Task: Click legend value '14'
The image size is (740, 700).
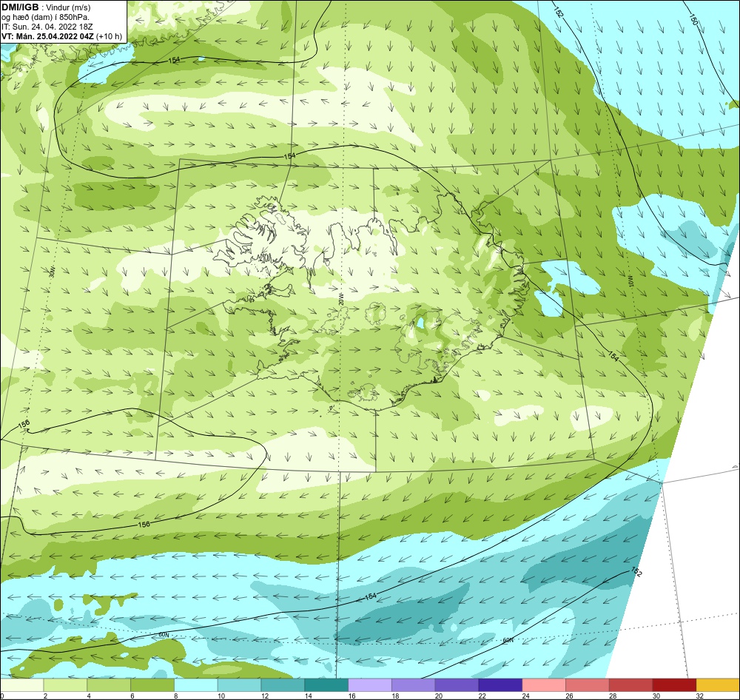Action: click(308, 696)
